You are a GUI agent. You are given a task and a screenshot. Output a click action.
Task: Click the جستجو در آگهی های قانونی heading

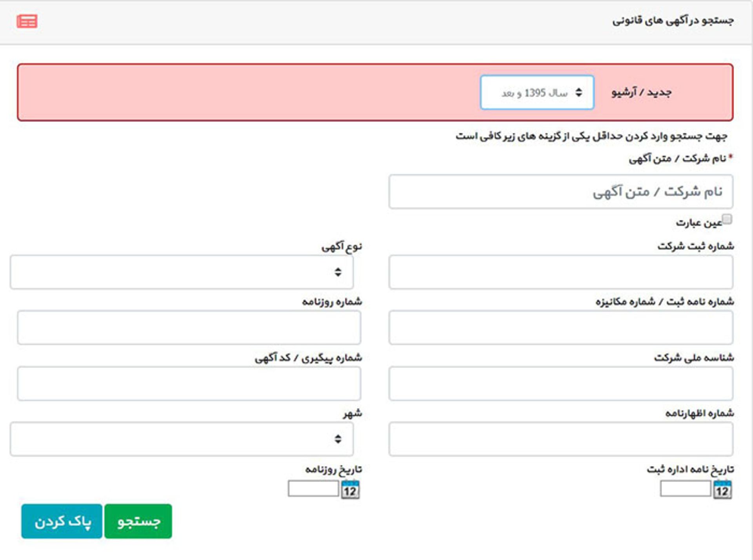point(673,20)
